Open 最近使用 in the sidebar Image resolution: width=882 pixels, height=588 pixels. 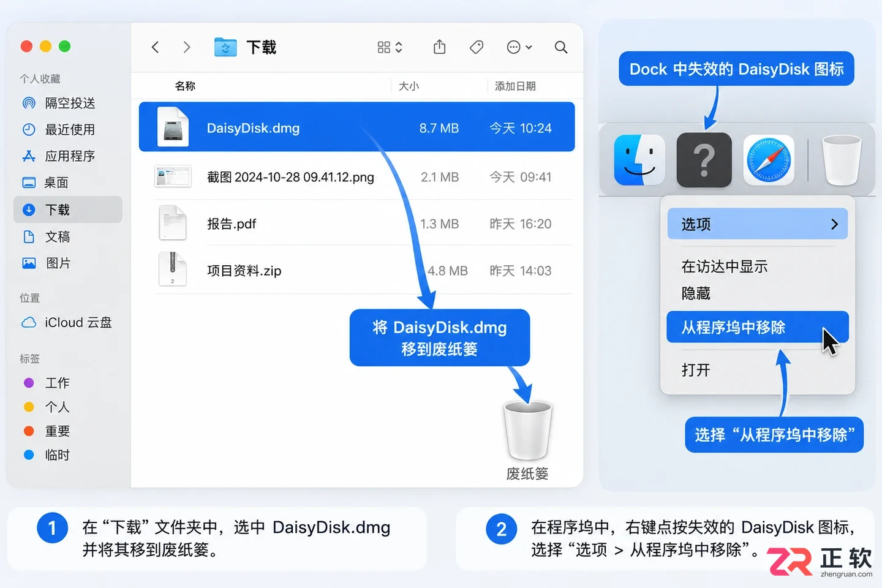(67, 129)
